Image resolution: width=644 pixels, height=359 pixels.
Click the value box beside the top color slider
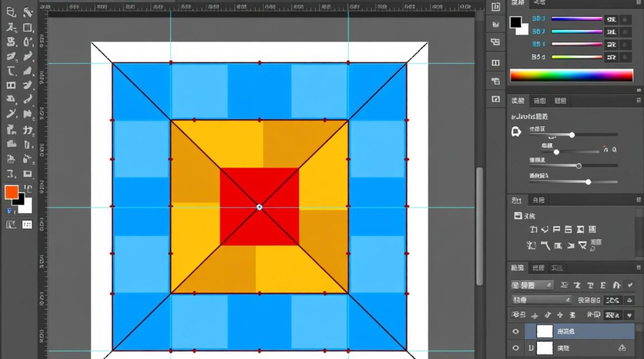tap(611, 19)
